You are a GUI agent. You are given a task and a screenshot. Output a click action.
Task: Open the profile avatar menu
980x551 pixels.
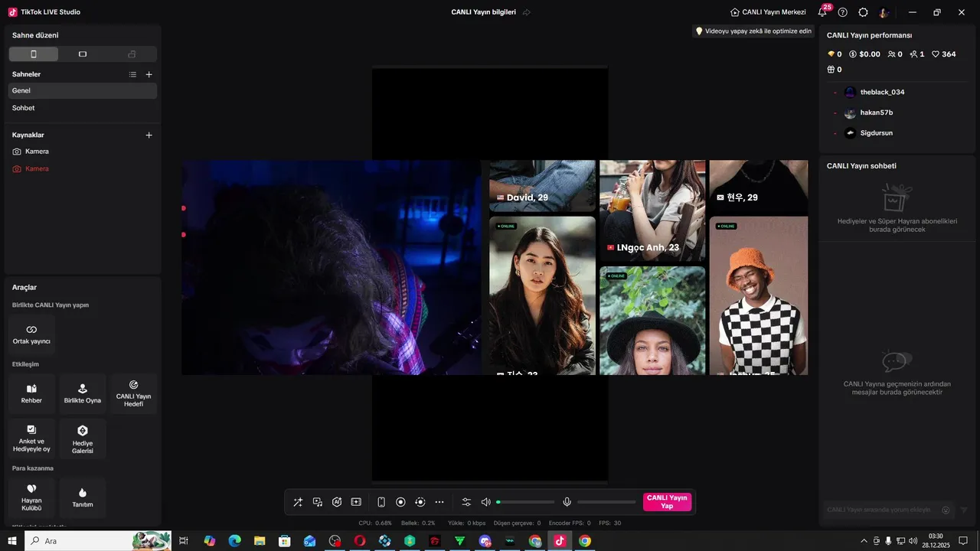tap(884, 12)
